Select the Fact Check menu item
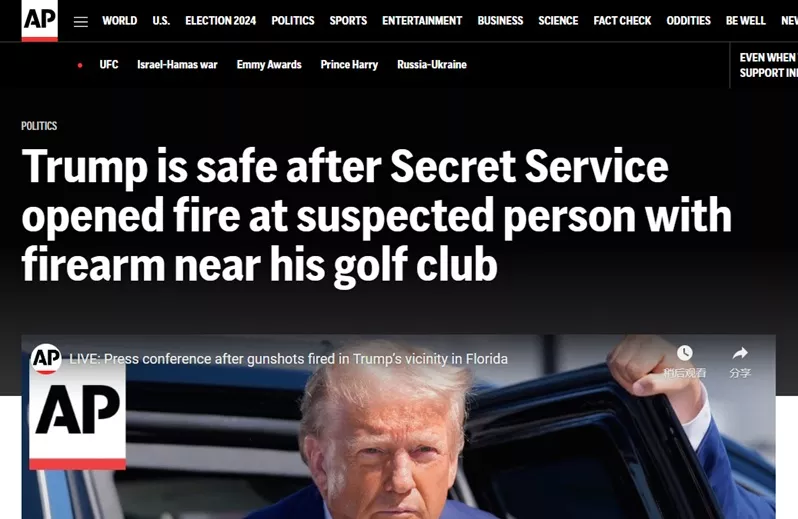 [x=622, y=21]
